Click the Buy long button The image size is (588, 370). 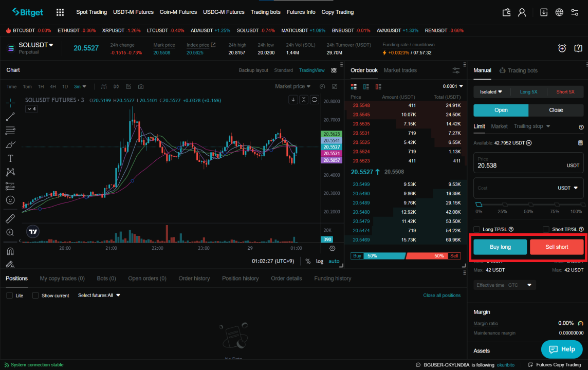pos(500,247)
